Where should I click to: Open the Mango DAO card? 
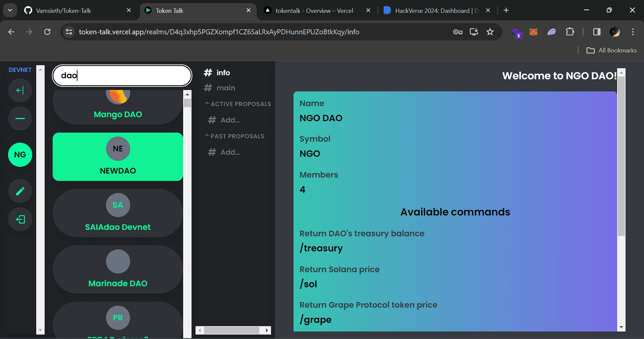click(118, 107)
